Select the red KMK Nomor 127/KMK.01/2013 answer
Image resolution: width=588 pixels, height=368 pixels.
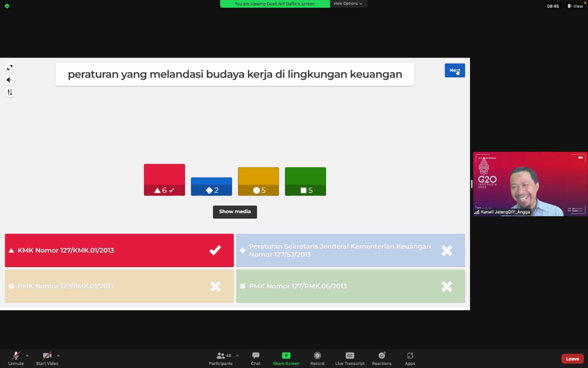tap(119, 250)
